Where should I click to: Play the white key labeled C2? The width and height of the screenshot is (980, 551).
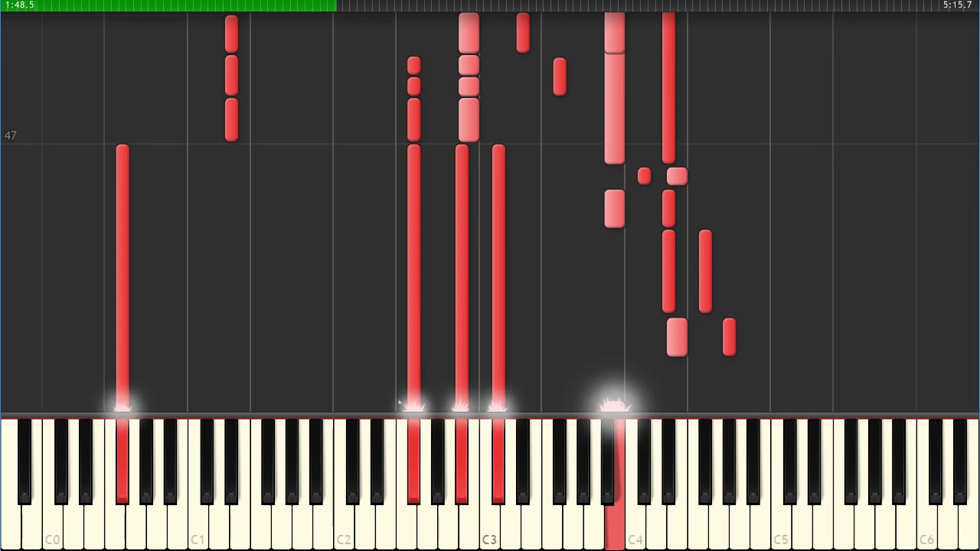tap(344, 528)
